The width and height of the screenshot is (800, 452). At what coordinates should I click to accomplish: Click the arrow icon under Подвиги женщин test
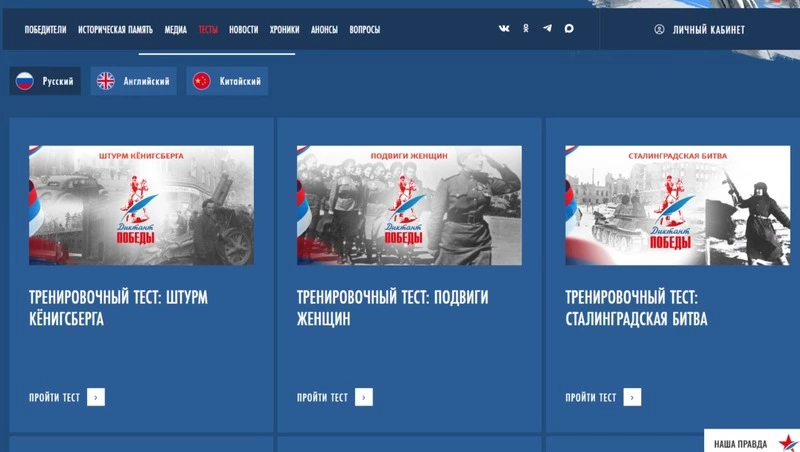pos(364,397)
